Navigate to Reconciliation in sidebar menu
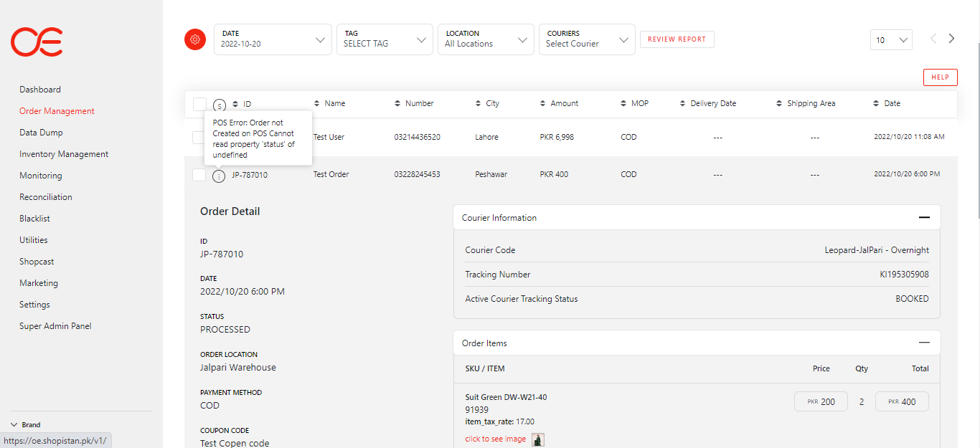Viewport: 980px width, 448px height. [46, 197]
